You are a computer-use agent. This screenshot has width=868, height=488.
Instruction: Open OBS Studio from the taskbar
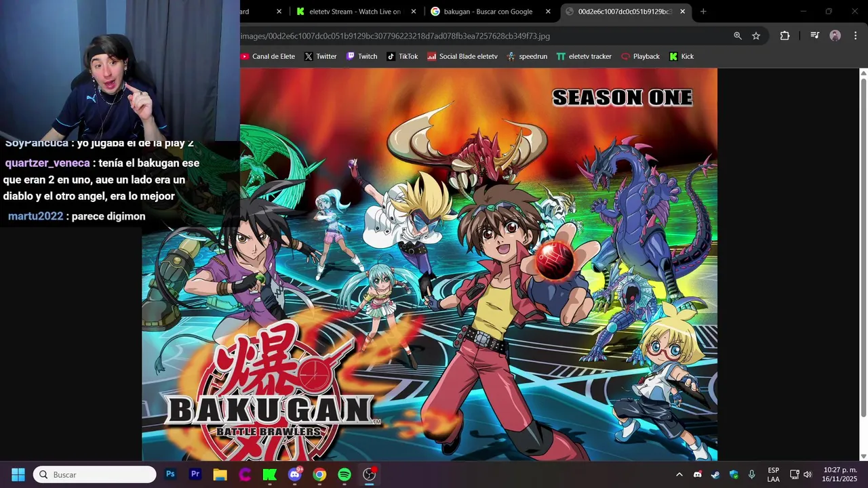point(370,474)
